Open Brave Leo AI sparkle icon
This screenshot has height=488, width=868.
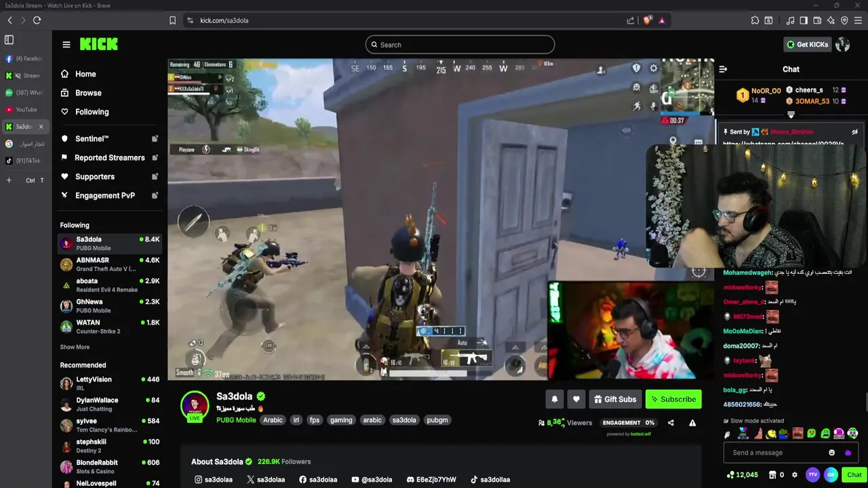coord(831,20)
